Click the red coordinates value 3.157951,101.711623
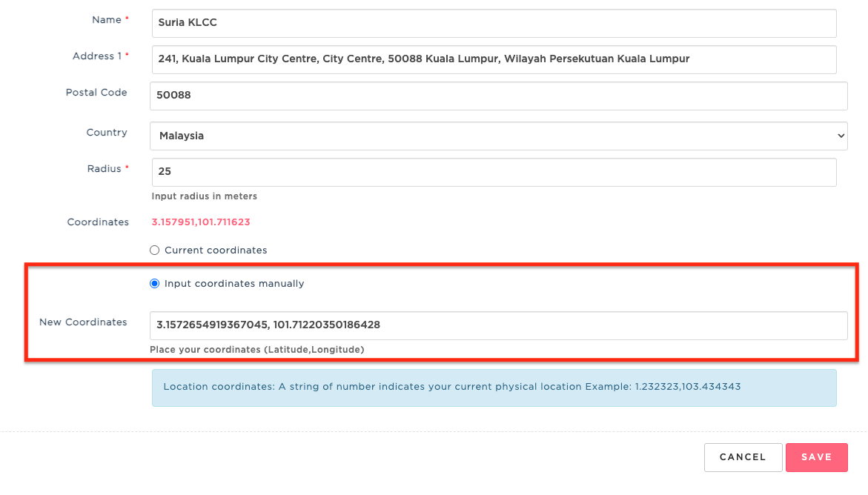Viewport: 868px width, 495px height. click(201, 222)
